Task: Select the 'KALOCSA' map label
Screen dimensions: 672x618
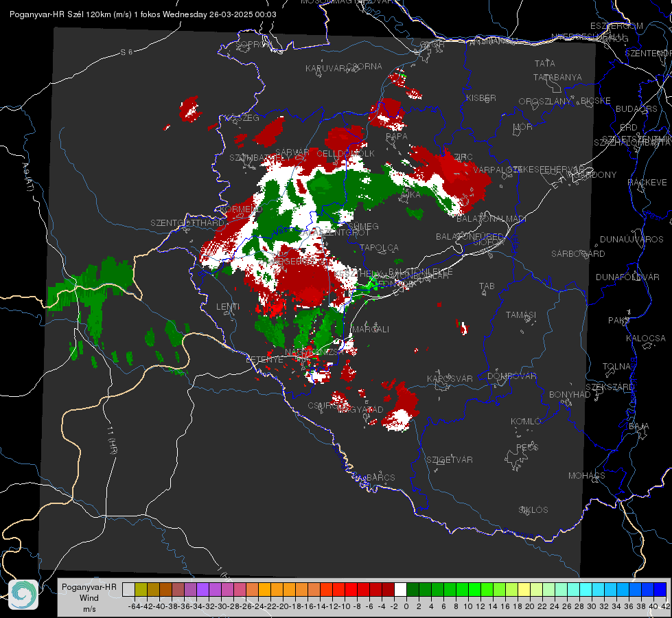Action: click(x=646, y=339)
